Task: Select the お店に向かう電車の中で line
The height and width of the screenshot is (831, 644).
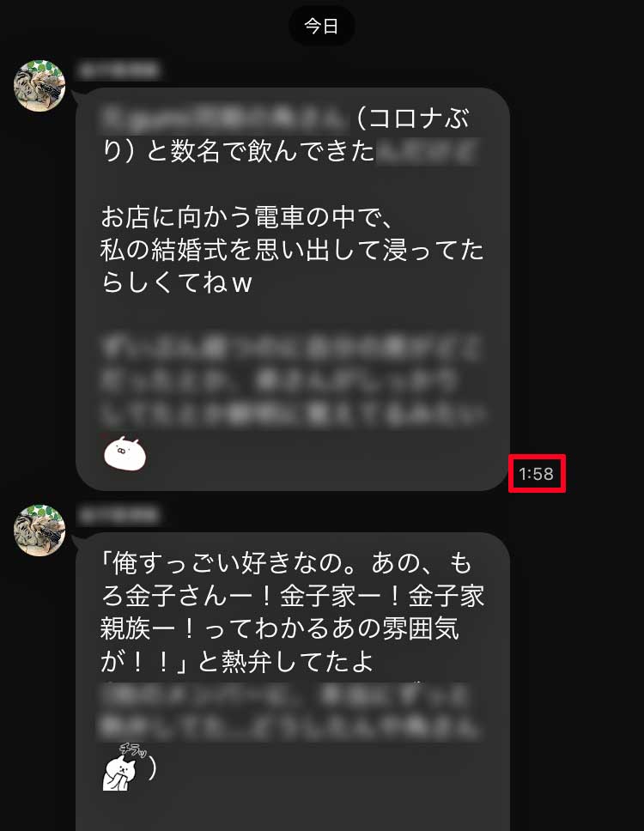Action: pyautogui.click(x=246, y=216)
